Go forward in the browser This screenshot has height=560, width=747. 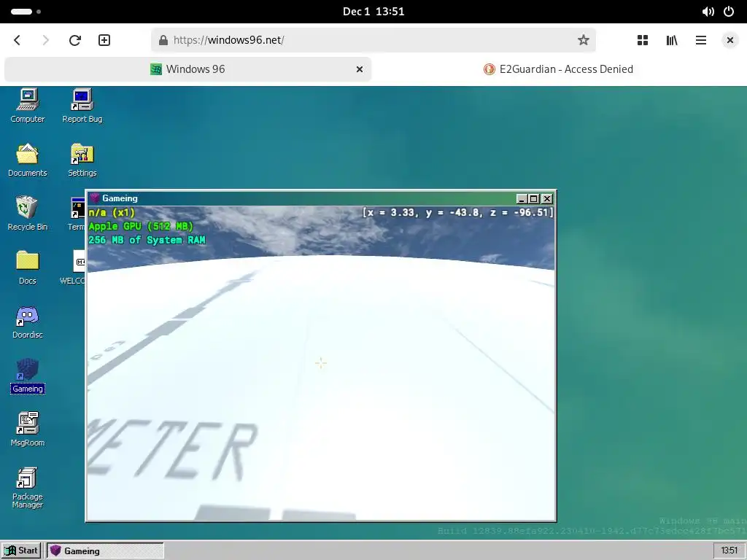(x=45, y=40)
